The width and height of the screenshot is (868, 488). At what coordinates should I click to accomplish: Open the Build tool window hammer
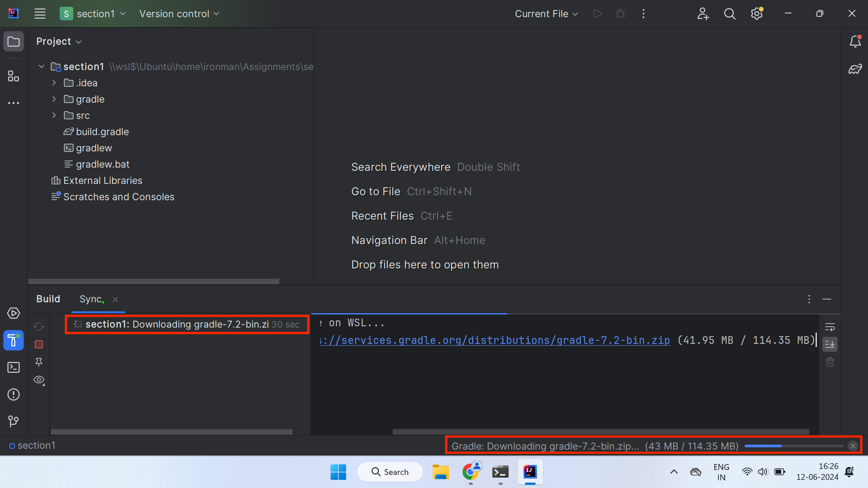click(14, 340)
